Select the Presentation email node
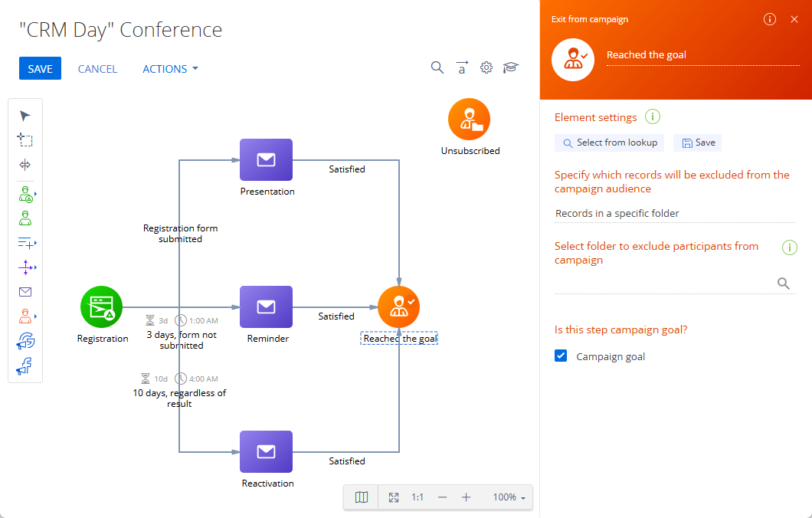 click(266, 159)
